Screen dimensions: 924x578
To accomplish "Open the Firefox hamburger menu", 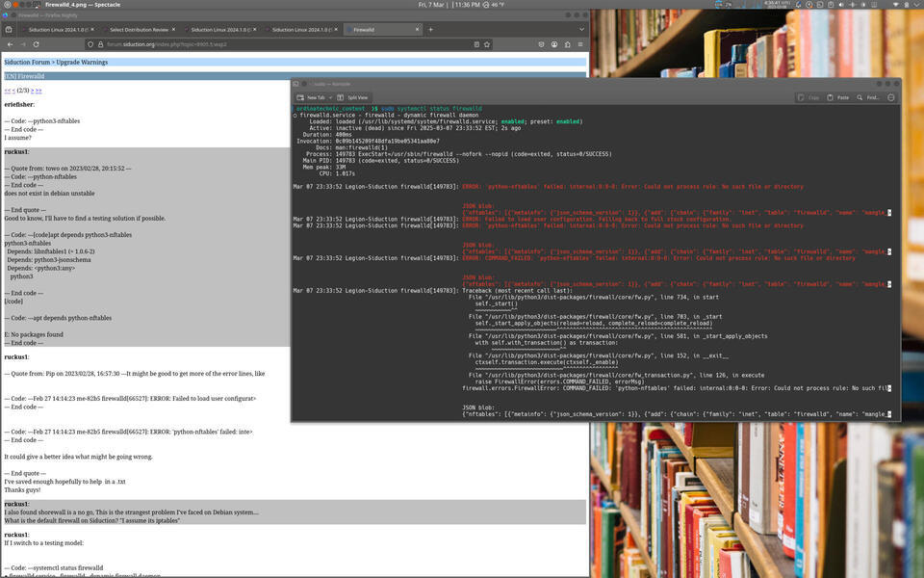I will tap(580, 44).
